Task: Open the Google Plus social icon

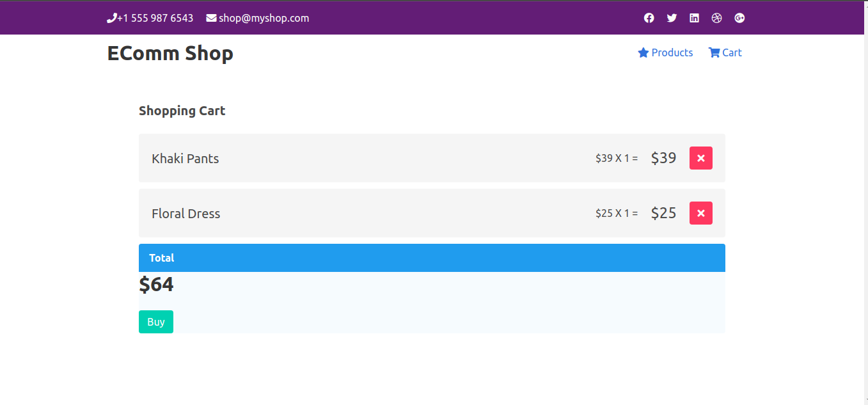Action: pos(739,18)
